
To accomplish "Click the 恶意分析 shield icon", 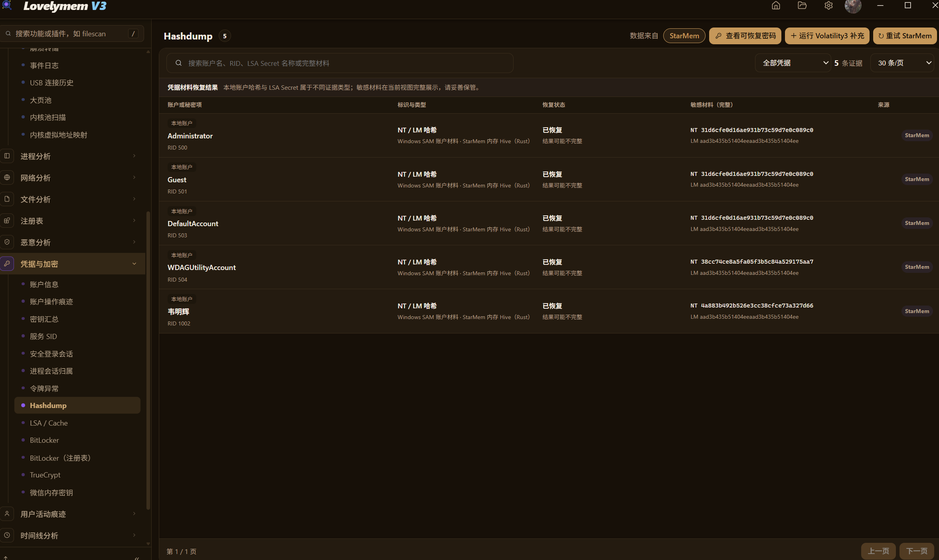I will pos(7,242).
